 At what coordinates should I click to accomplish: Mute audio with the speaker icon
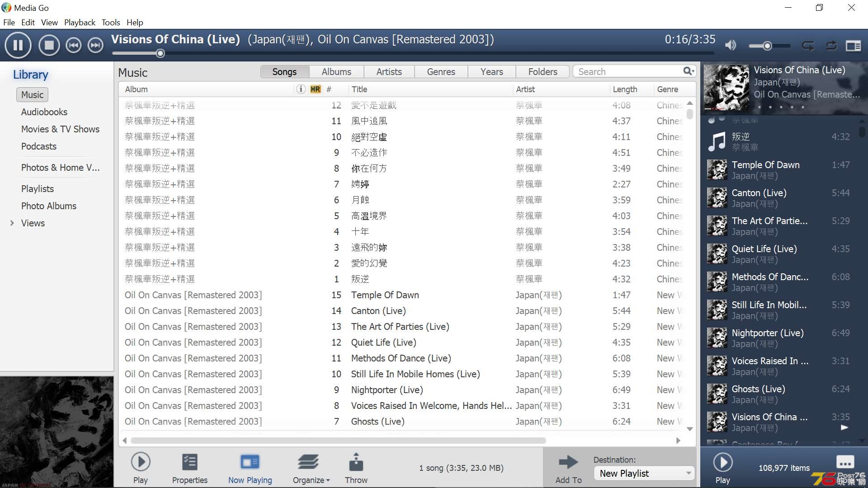[731, 45]
